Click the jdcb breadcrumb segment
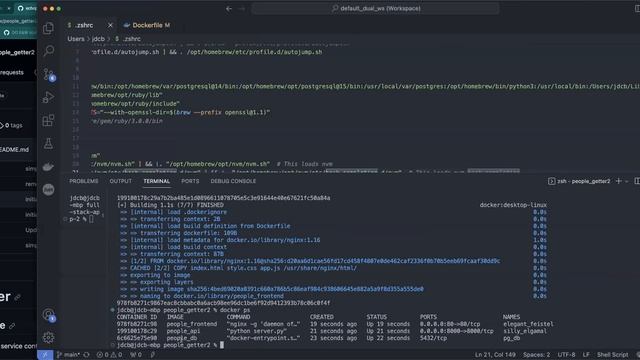The image size is (640, 360). (98, 39)
